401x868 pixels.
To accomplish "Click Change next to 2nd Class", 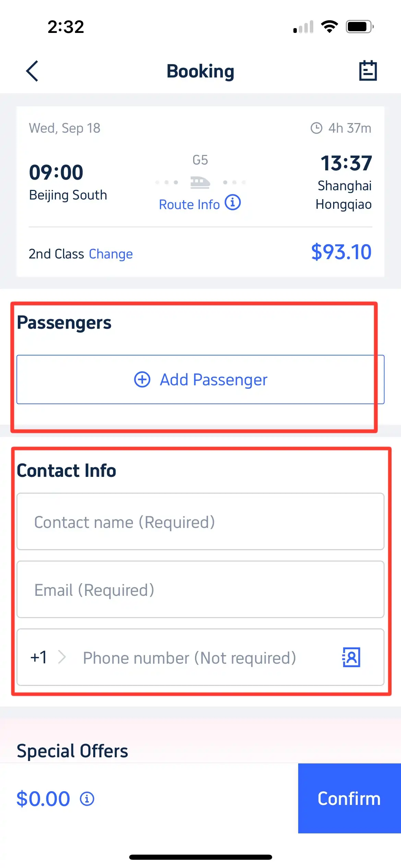I will (x=111, y=254).
